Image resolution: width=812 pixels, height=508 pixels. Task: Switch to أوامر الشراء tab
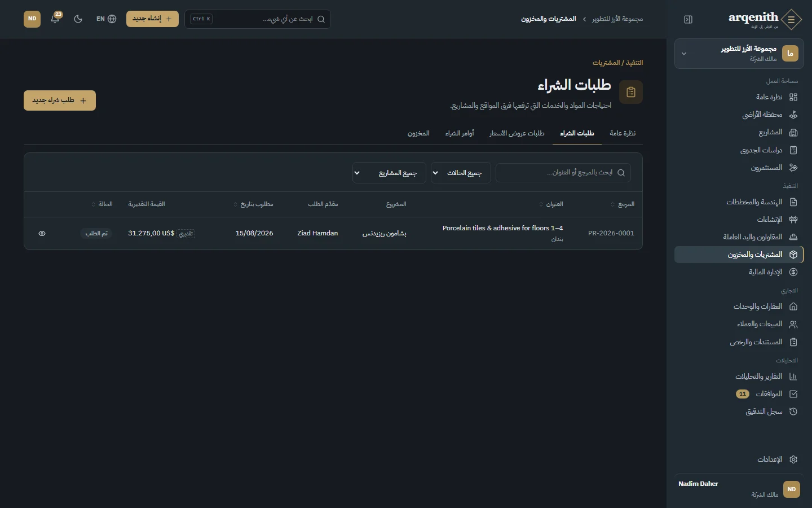460,133
